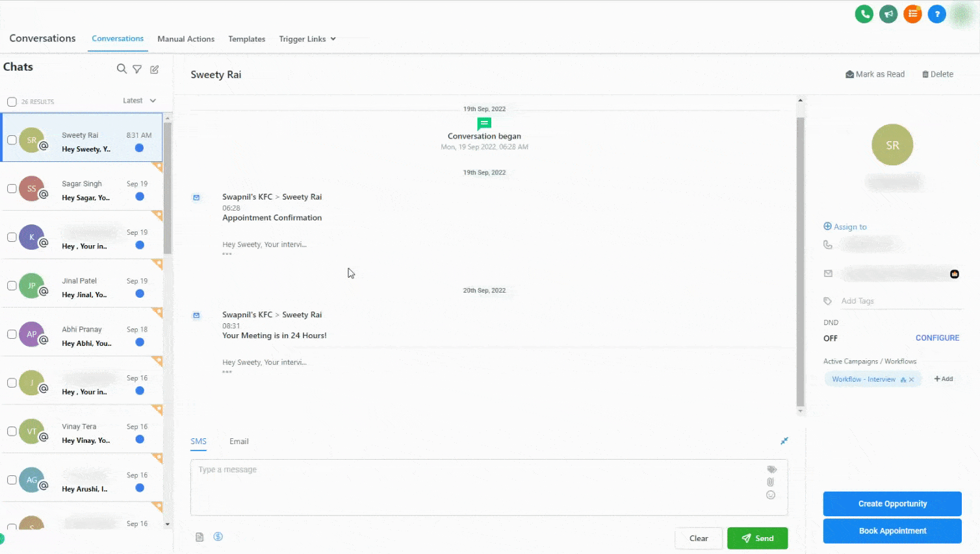Open the orange notifications list icon

[x=912, y=14]
